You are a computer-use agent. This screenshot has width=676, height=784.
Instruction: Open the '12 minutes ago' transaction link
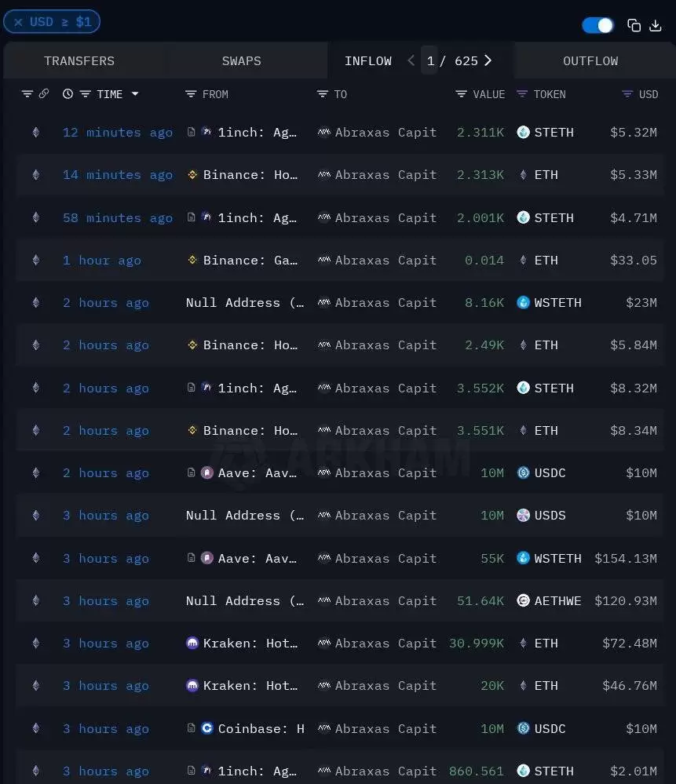118,133
